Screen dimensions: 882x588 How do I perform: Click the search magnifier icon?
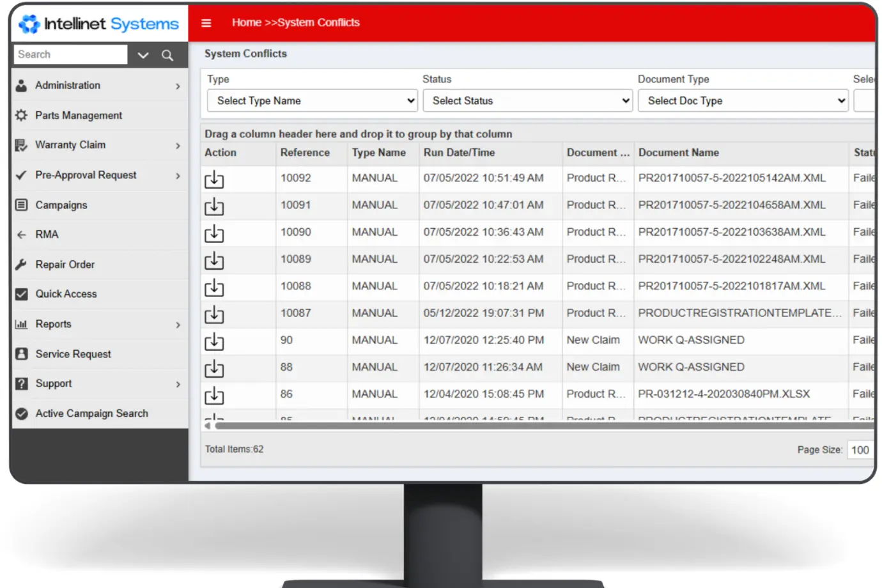(x=167, y=55)
